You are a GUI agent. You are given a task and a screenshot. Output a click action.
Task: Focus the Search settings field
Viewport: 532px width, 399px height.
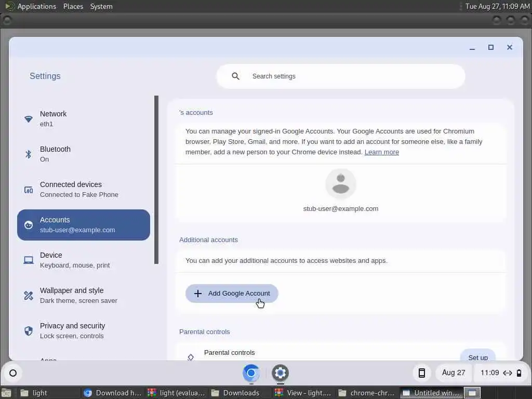pyautogui.click(x=341, y=76)
